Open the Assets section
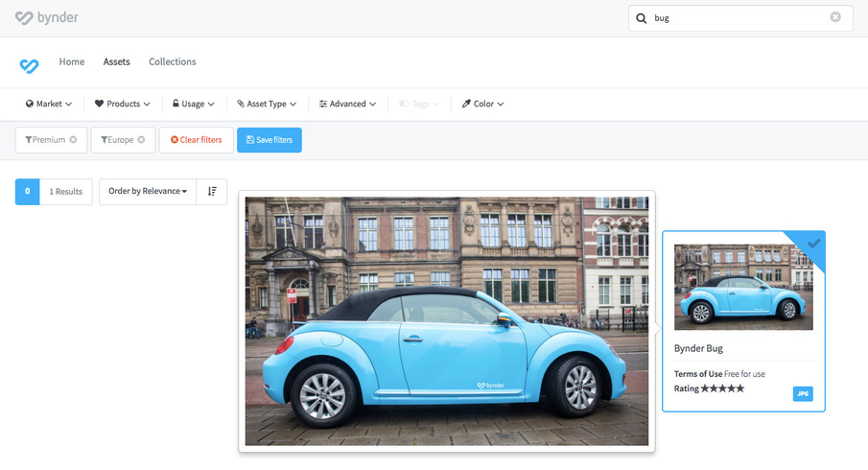868x470 pixels. point(116,61)
